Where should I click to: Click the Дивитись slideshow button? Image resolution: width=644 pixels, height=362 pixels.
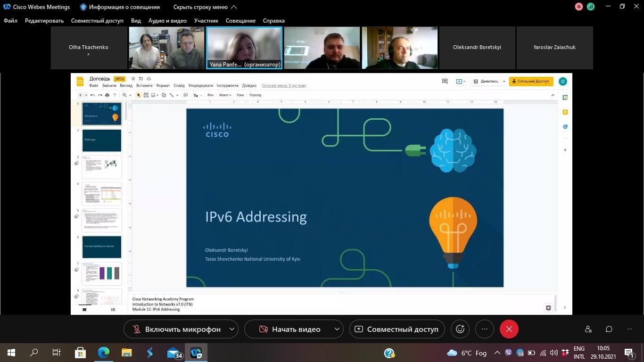(486, 82)
